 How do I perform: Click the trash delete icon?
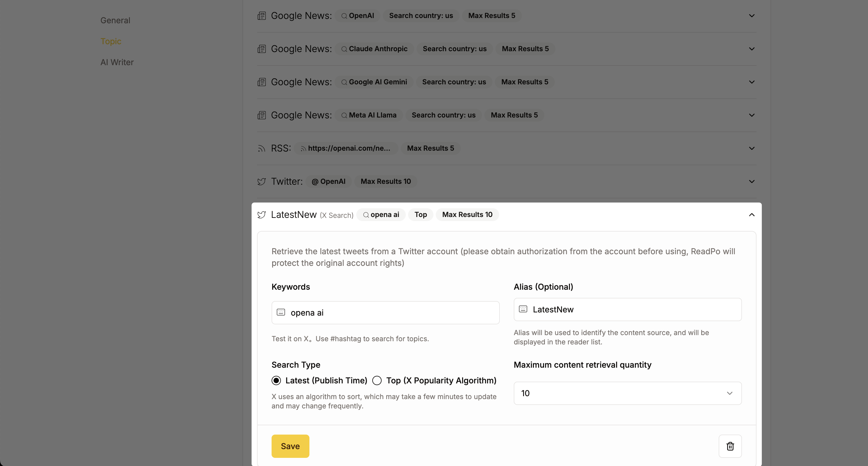pos(730,446)
